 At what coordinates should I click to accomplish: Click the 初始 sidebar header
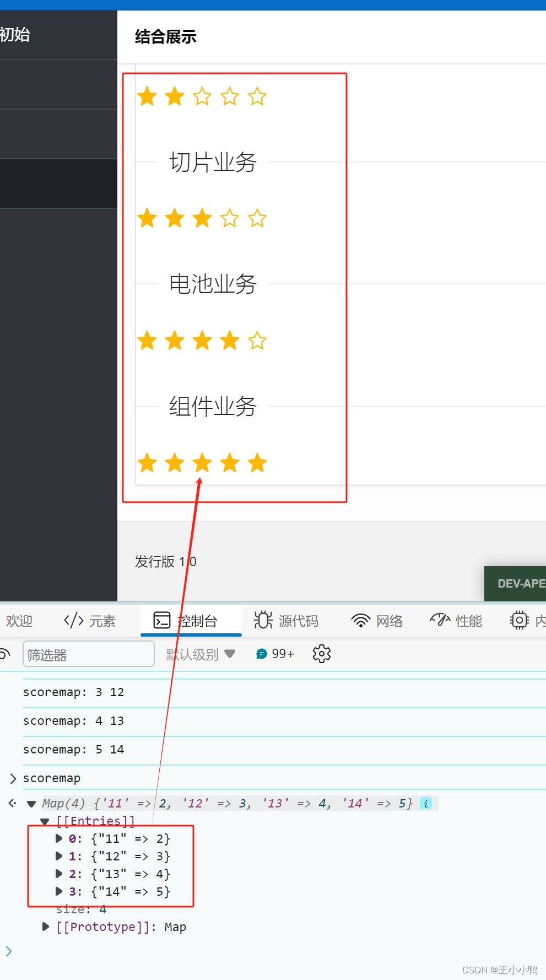[15, 35]
